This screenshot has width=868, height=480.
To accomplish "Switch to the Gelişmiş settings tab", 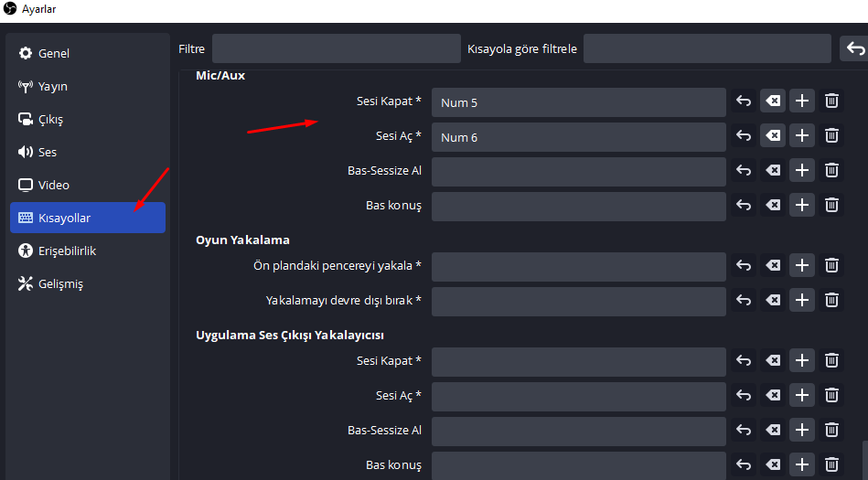I will [x=60, y=283].
